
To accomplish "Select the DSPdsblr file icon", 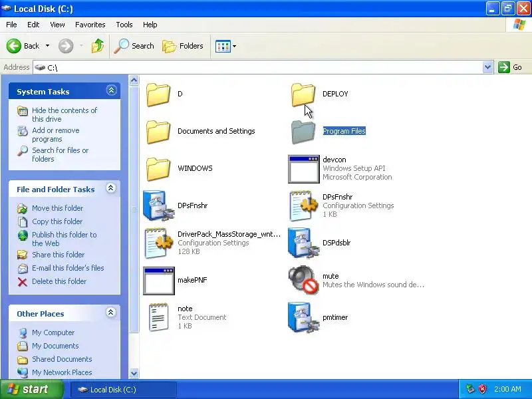I will point(304,243).
